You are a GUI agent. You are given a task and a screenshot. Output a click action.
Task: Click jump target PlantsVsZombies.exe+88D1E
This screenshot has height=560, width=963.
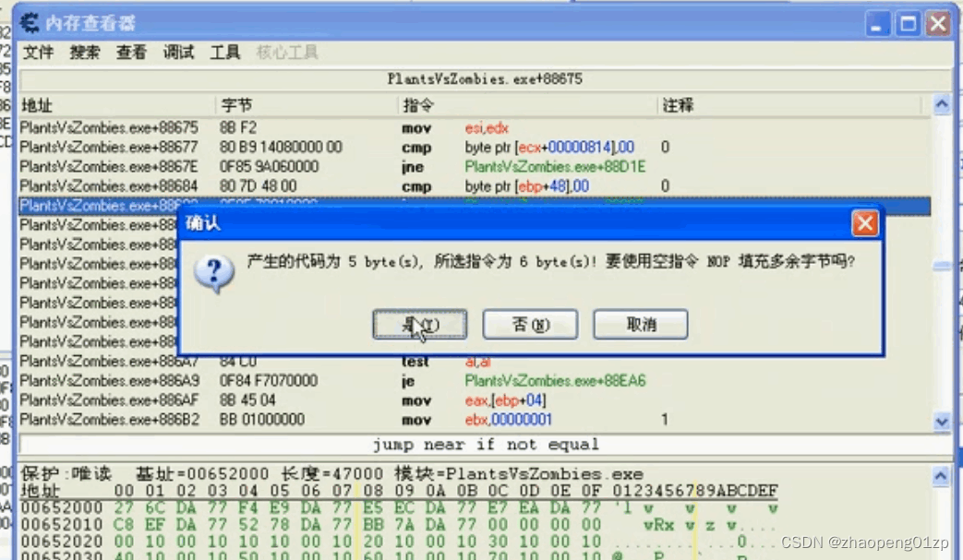(x=555, y=167)
